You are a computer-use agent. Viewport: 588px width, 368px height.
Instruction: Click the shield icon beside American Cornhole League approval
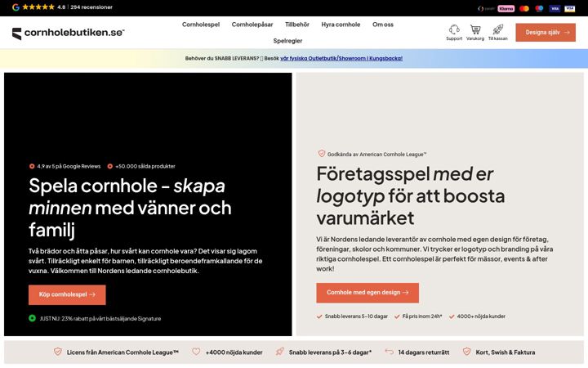[x=322, y=154]
